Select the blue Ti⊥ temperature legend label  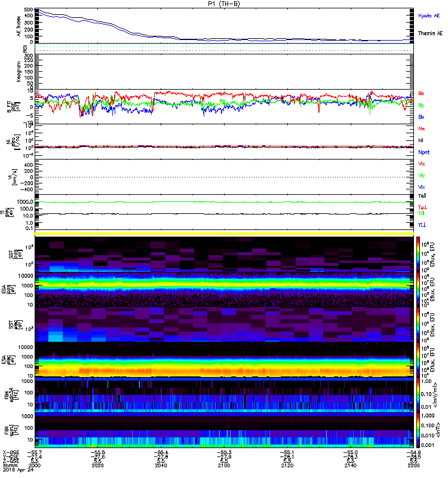[422, 225]
